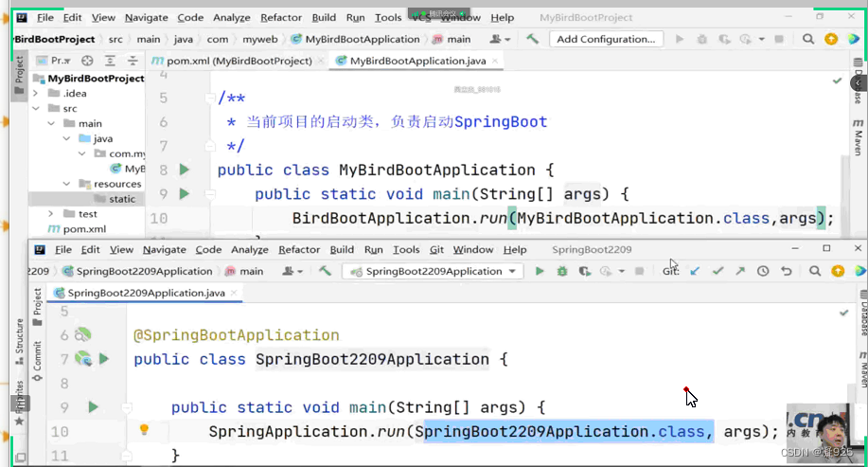Fold the Javadoc comment at line 5
This screenshot has height=467, width=868.
coord(210,99)
